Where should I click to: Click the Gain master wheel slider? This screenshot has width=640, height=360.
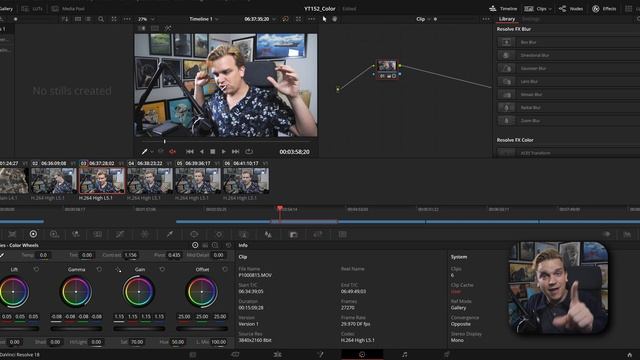click(139, 328)
